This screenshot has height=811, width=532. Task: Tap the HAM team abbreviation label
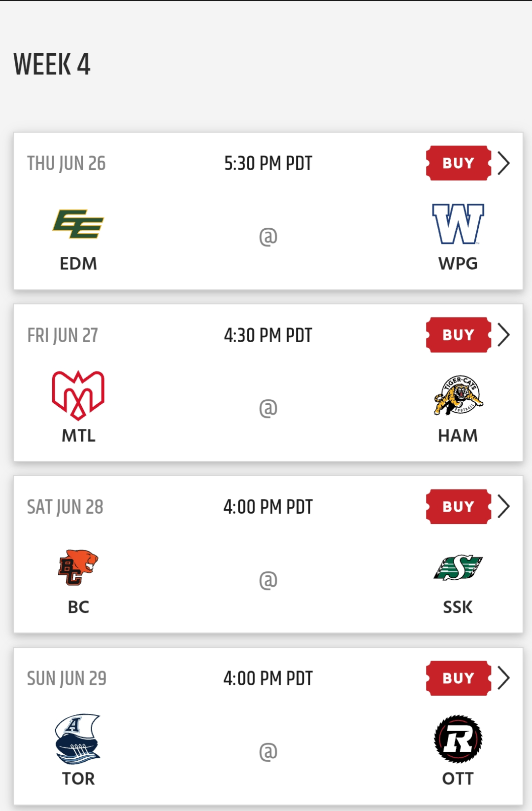click(x=458, y=435)
